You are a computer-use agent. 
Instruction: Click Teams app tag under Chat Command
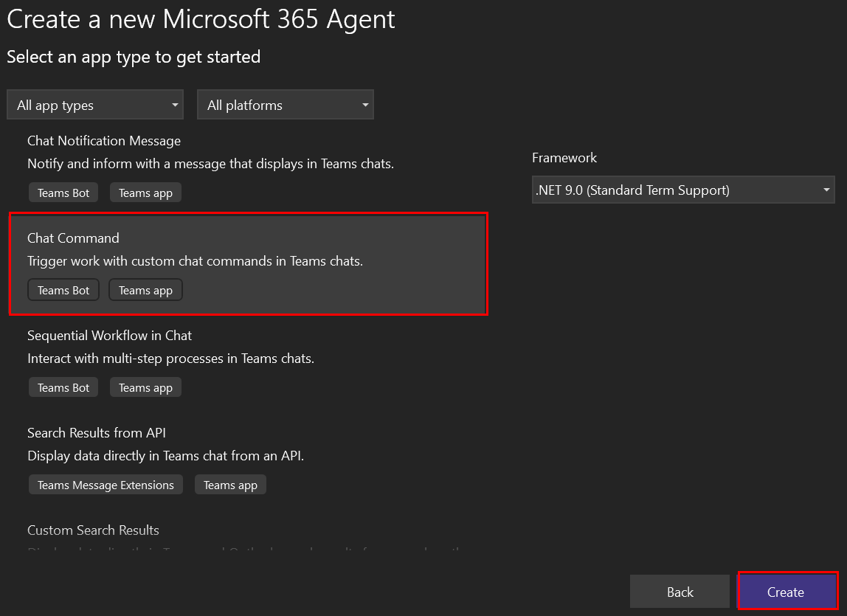coord(145,290)
